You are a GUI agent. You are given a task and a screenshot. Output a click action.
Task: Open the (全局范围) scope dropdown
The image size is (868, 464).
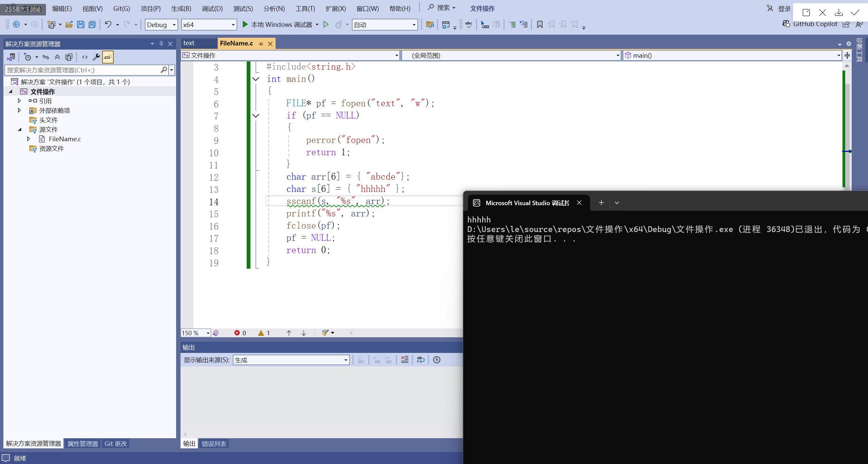(511, 55)
